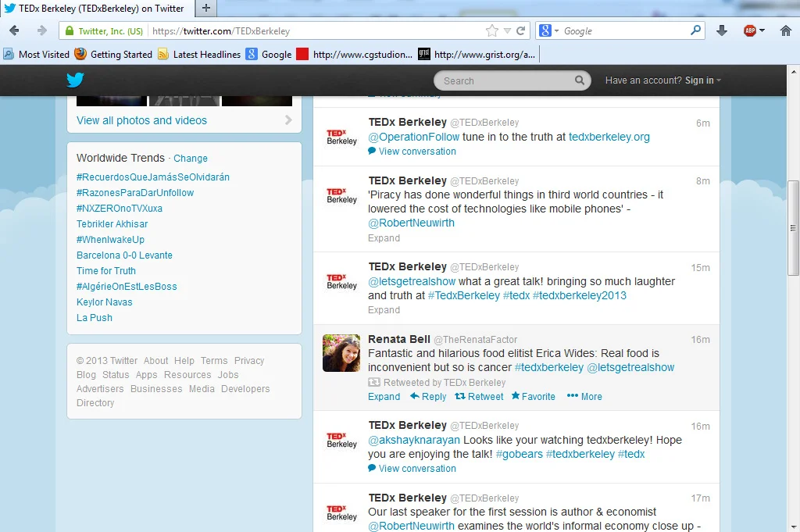Expand the @letsgetrealshow great talk tweet
This screenshot has width=800, height=532.
(x=384, y=310)
